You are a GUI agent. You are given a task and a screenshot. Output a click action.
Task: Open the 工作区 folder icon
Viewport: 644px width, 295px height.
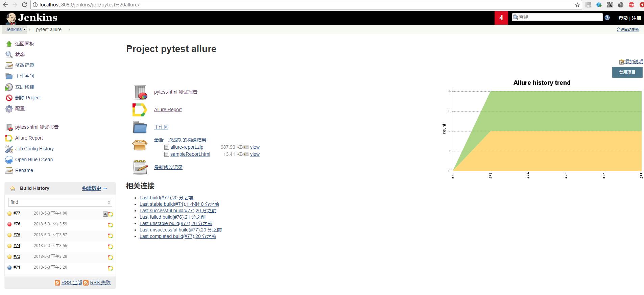[x=140, y=127]
